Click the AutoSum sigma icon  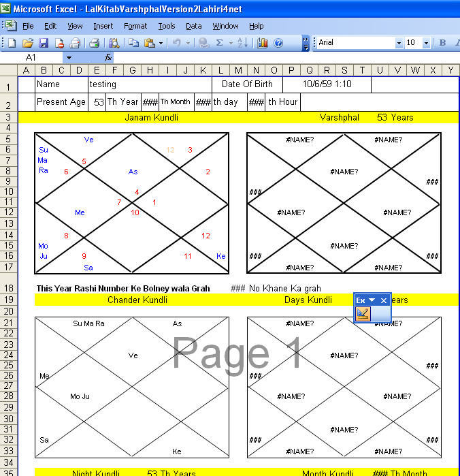pos(219,43)
